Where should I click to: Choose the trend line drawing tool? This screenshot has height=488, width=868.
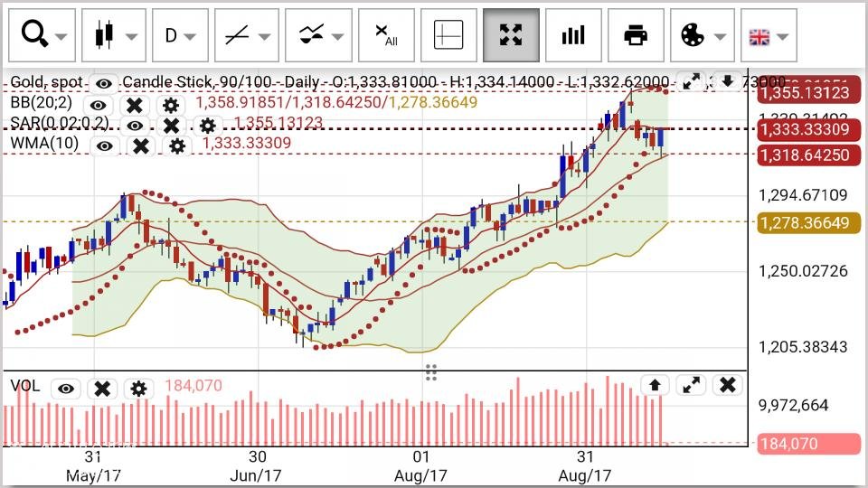tap(237, 36)
